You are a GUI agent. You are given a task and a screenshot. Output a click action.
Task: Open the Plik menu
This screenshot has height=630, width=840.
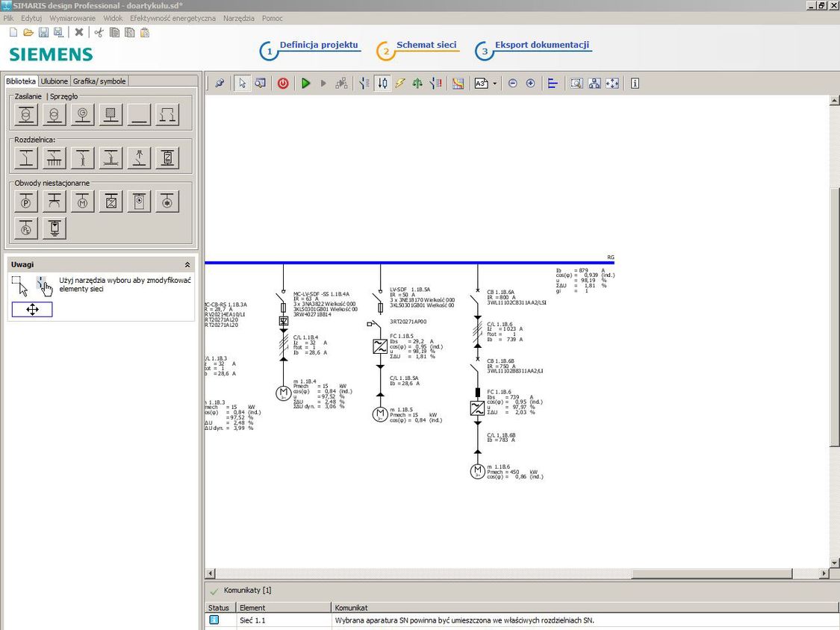[x=8, y=18]
